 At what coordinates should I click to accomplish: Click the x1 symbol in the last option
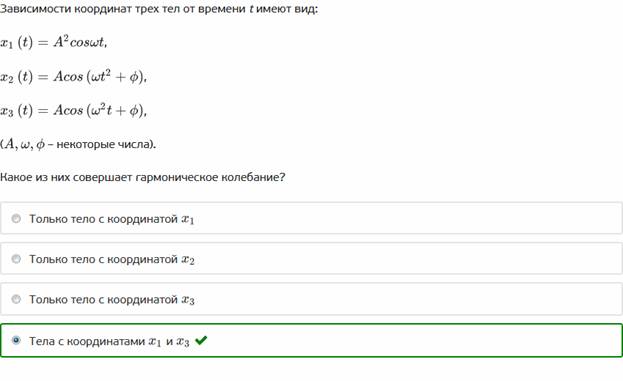(x=155, y=342)
